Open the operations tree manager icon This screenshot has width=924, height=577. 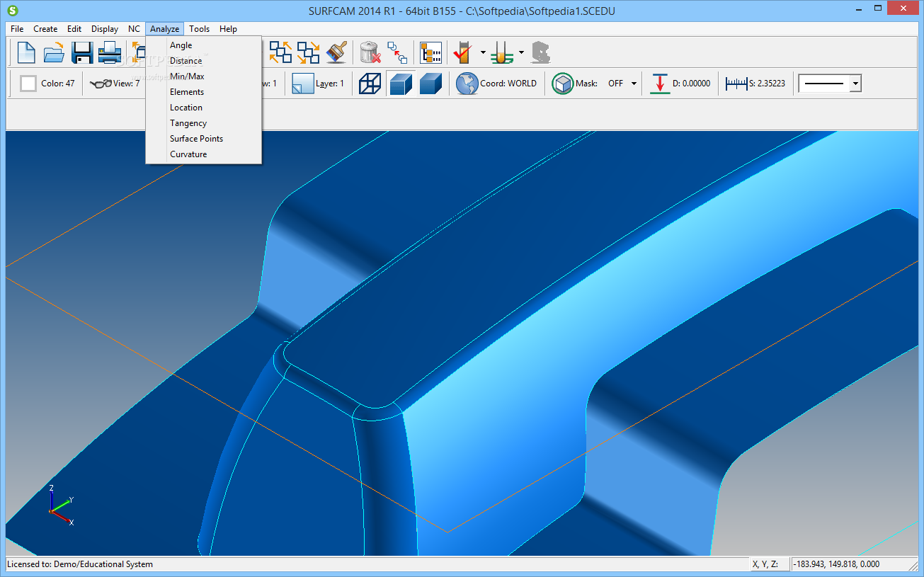coord(430,52)
